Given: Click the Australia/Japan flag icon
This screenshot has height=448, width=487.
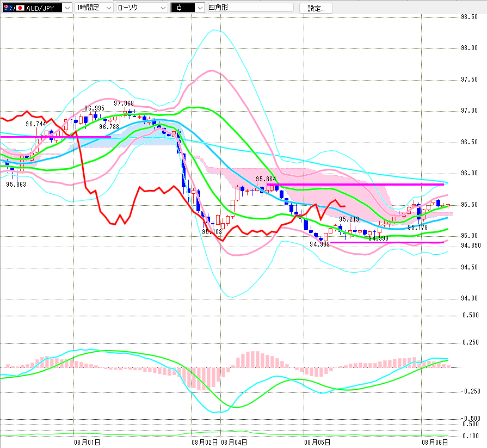Looking at the screenshot, I should point(14,8).
